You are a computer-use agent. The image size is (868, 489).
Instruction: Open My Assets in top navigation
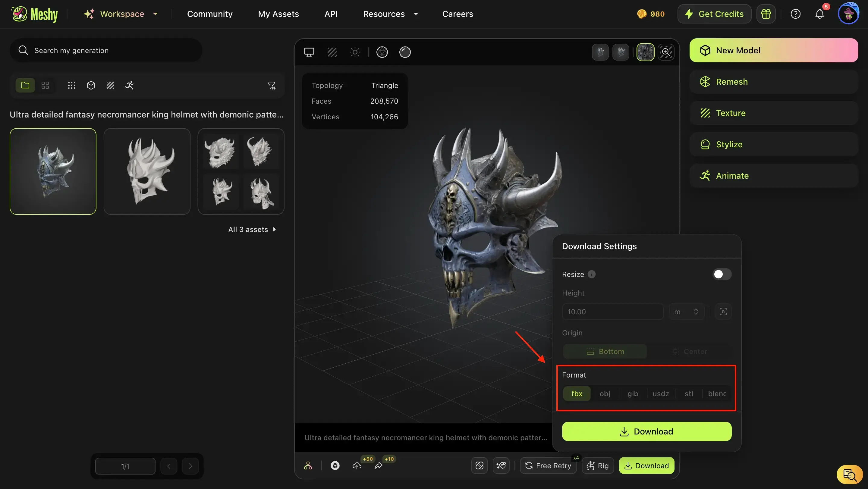(x=278, y=14)
